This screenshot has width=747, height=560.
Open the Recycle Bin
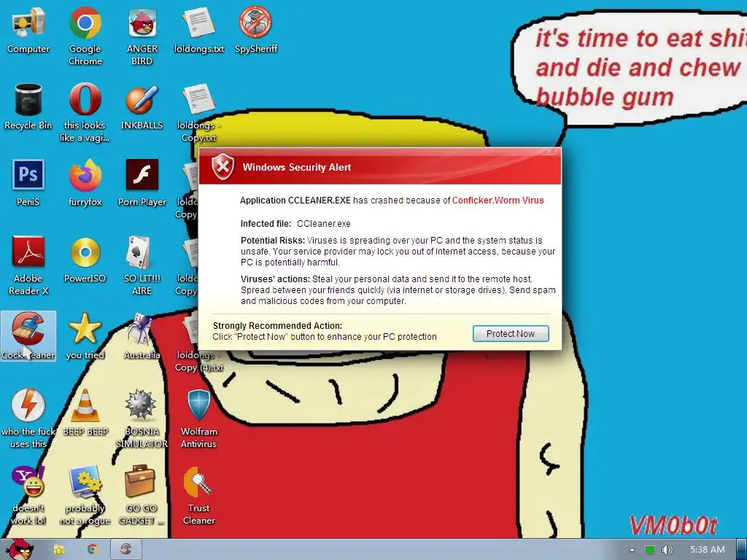click(28, 106)
